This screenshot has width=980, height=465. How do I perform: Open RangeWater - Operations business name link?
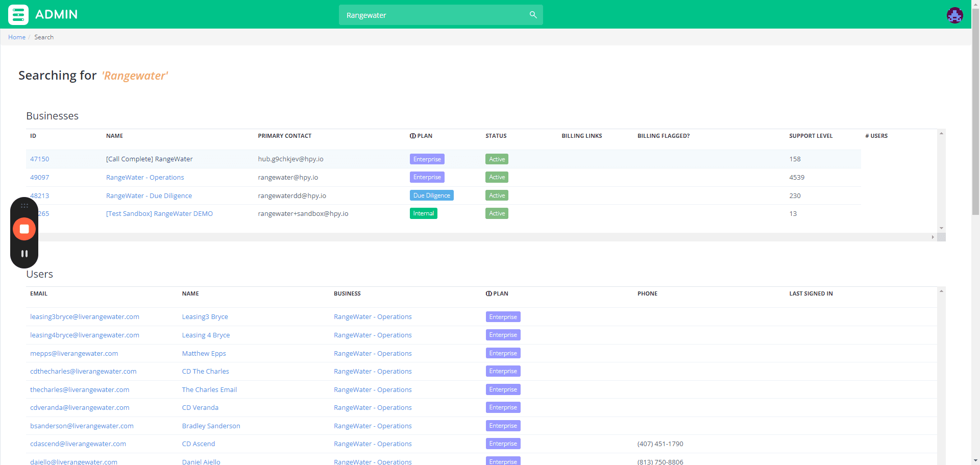[x=145, y=178]
